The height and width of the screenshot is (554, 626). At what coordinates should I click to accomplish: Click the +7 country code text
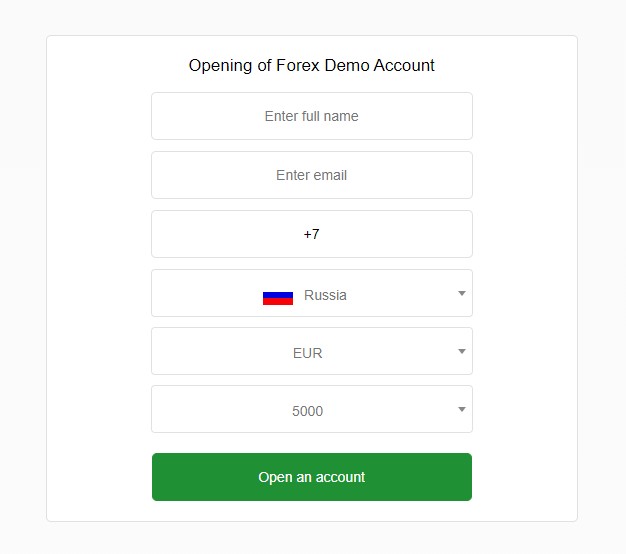[x=311, y=234]
